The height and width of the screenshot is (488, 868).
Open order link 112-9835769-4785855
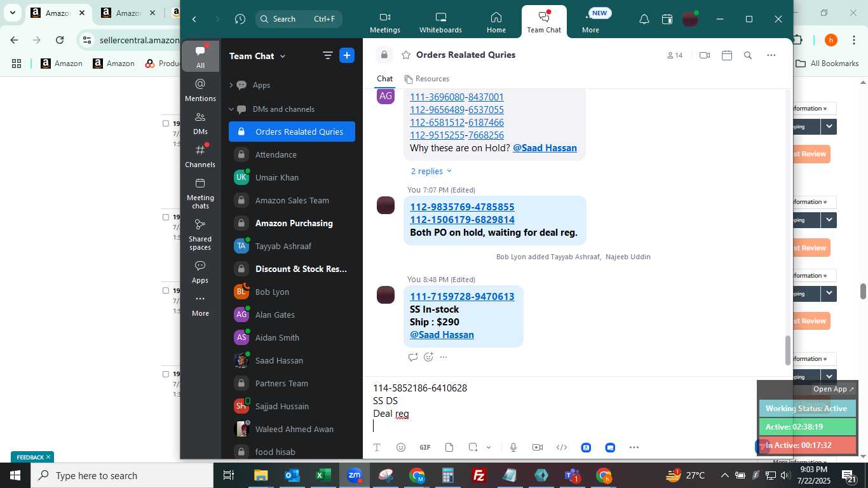(x=462, y=207)
